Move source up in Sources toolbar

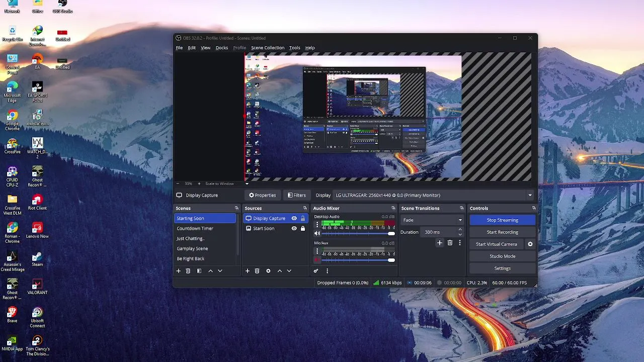click(x=280, y=271)
